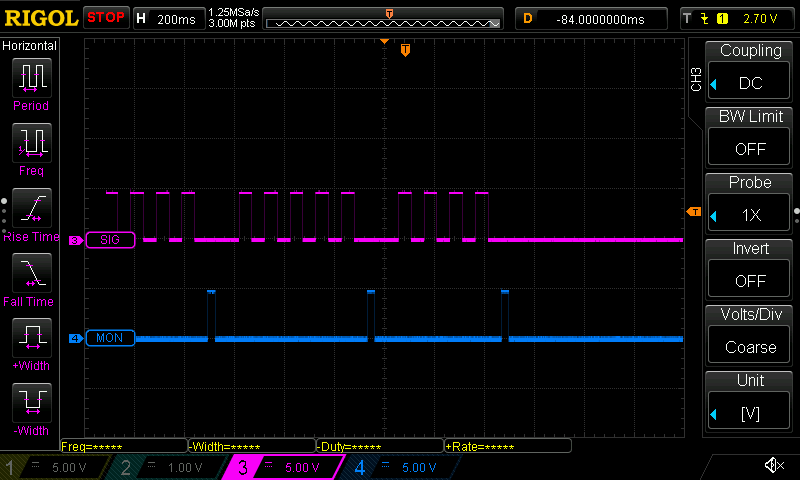Click the waveform memory overview bar
The width and height of the screenshot is (800, 480).
tap(388, 19)
